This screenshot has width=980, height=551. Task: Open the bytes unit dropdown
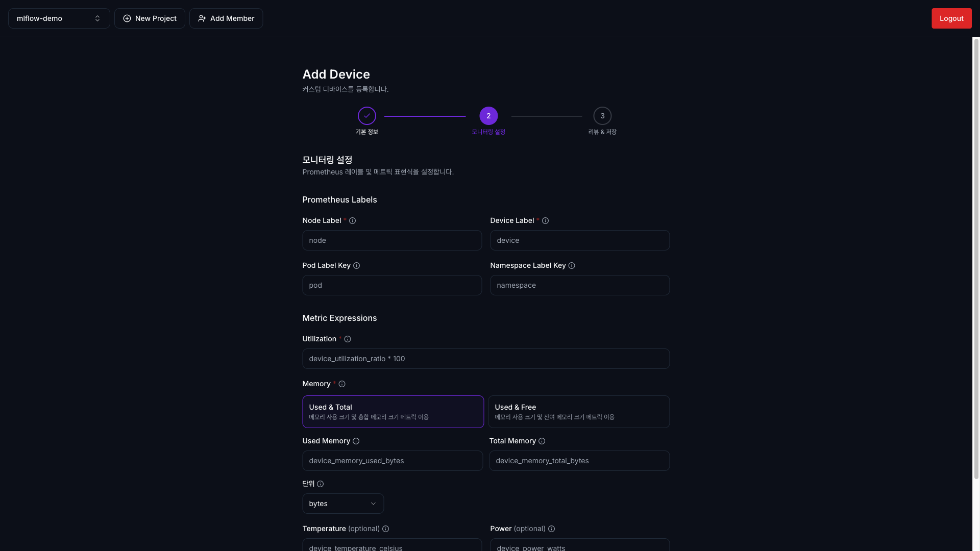tap(342, 504)
